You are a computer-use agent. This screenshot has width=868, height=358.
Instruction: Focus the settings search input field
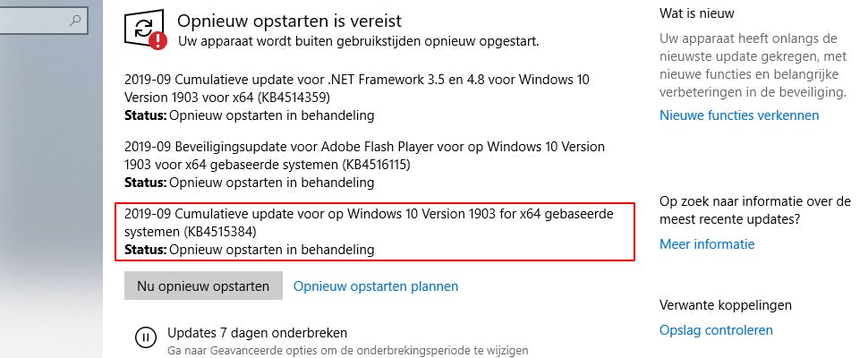(x=36, y=19)
